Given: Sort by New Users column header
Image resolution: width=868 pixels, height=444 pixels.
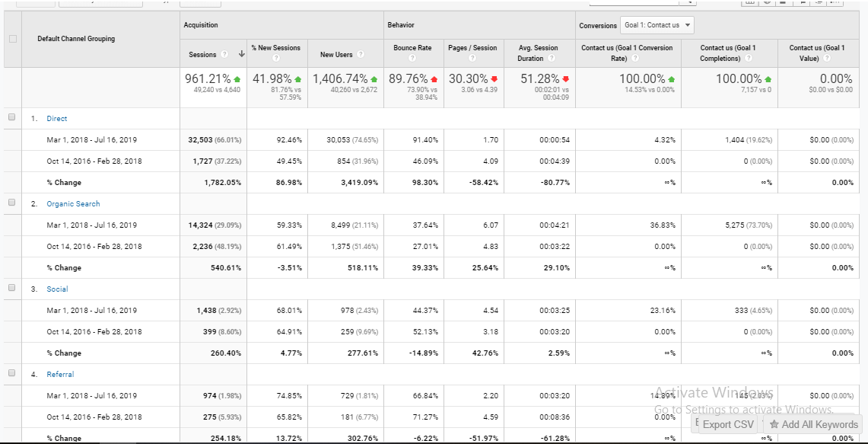Looking at the screenshot, I should 336,54.
